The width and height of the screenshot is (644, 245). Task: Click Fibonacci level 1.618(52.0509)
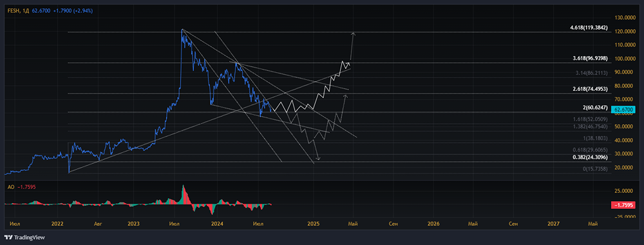(x=590, y=119)
